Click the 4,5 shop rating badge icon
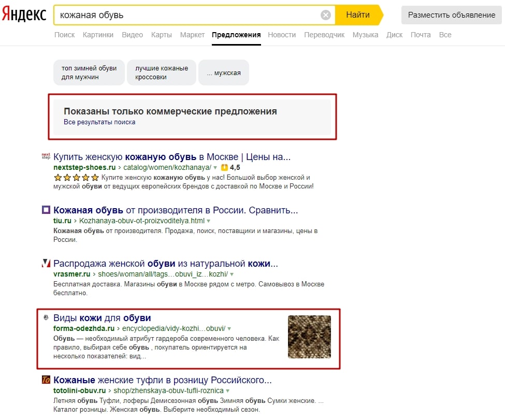Viewport: 505px width, 420px height. tap(224, 167)
